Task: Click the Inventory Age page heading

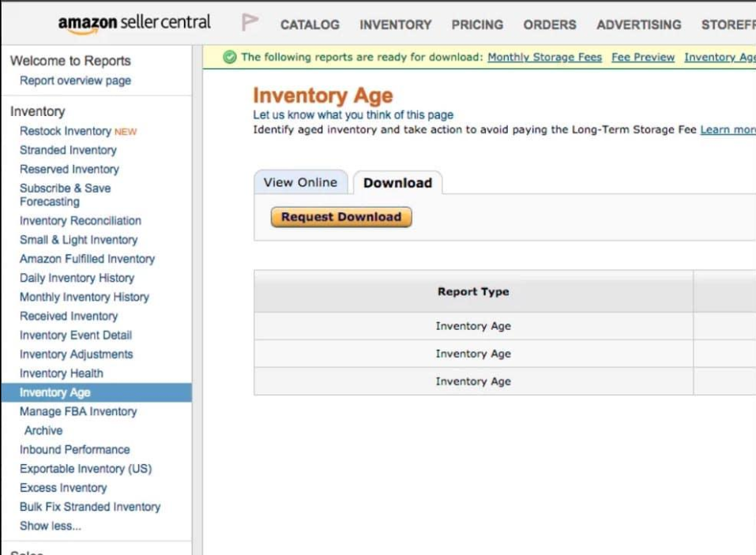Action: click(x=323, y=96)
